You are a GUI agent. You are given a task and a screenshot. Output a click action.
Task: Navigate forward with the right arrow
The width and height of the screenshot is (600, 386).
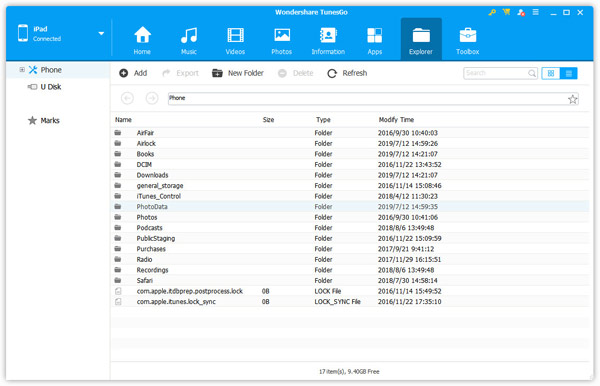152,98
